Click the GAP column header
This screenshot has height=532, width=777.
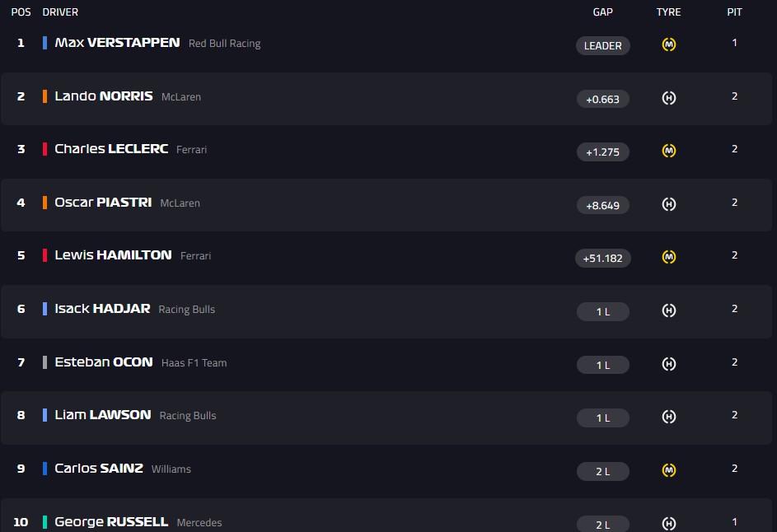tap(603, 12)
